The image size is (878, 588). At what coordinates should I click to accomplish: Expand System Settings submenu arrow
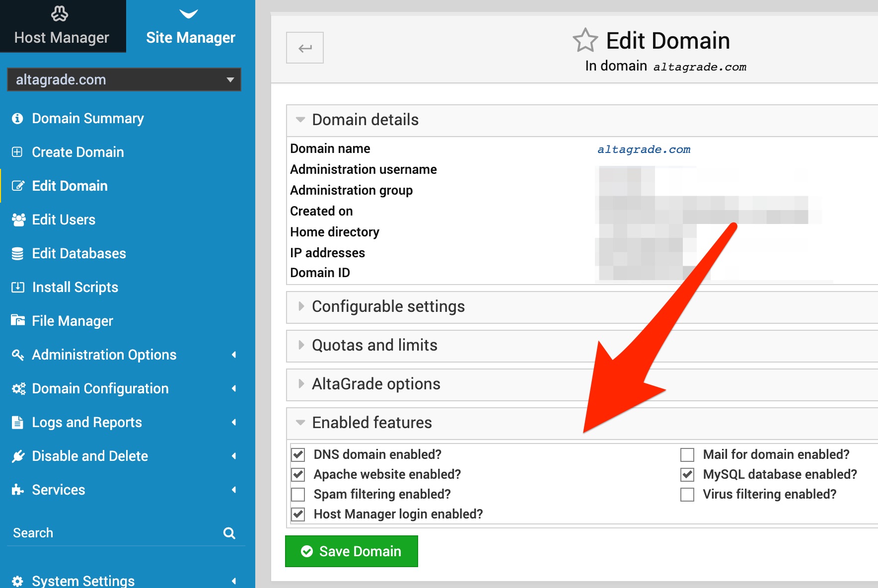click(x=234, y=581)
